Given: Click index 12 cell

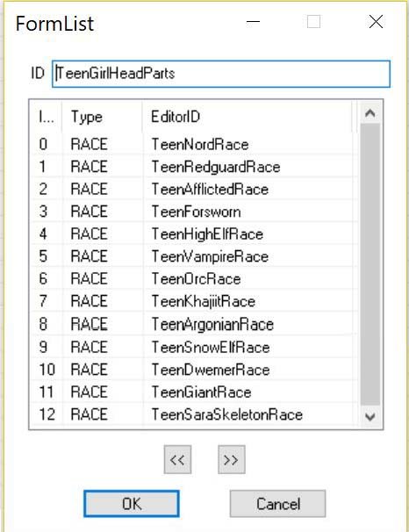Looking at the screenshot, I should (x=47, y=414).
